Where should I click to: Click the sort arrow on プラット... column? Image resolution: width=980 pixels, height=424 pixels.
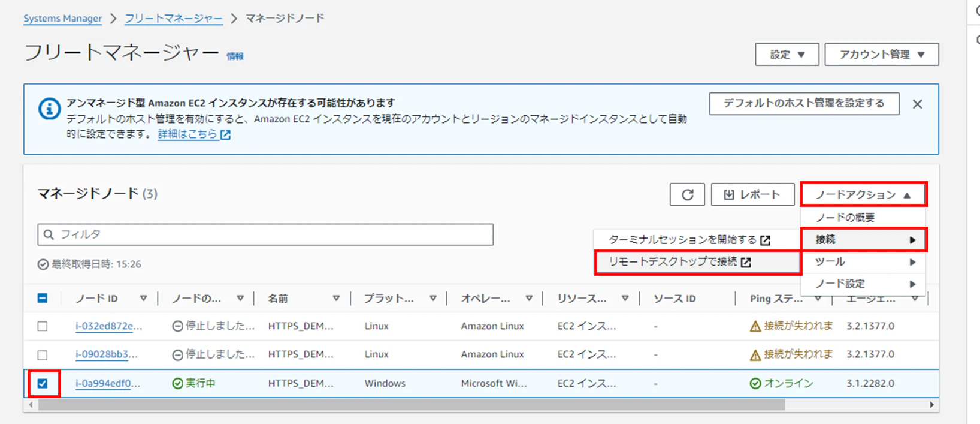pos(433,298)
